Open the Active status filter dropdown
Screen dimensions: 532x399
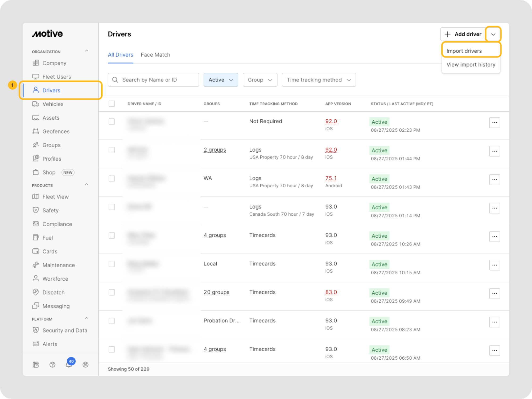point(221,80)
